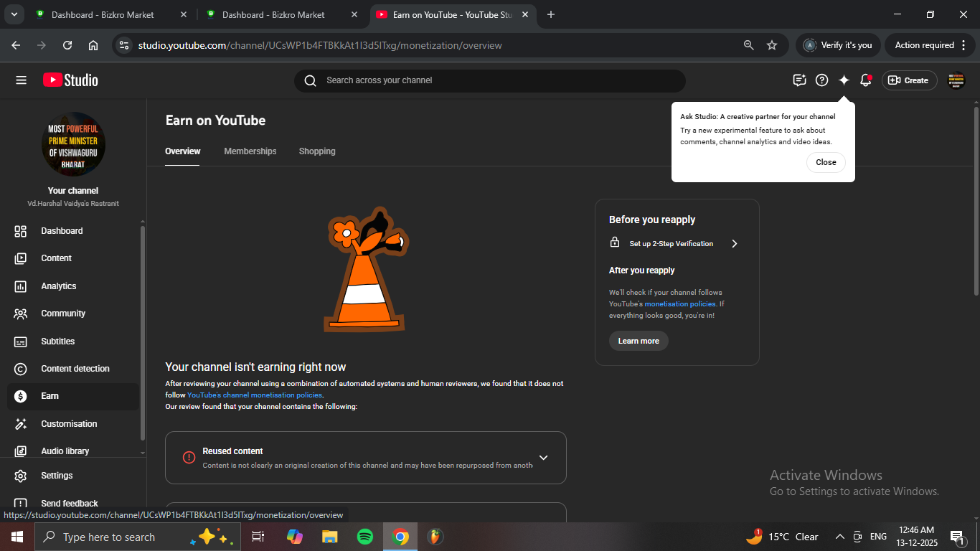
Task: Open Set up 2-Step Verification arrow
Action: [734, 244]
